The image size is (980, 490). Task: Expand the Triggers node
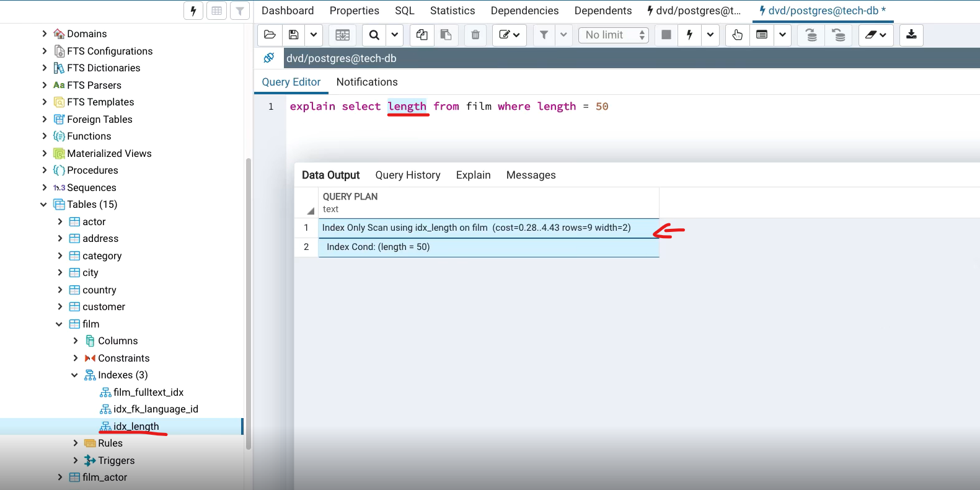[75, 460]
